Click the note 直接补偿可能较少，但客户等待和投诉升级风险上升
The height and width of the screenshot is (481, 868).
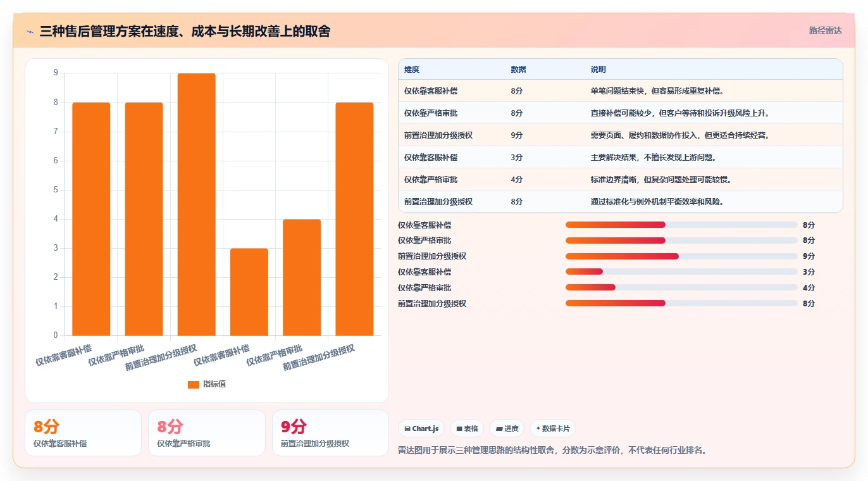tap(680, 113)
